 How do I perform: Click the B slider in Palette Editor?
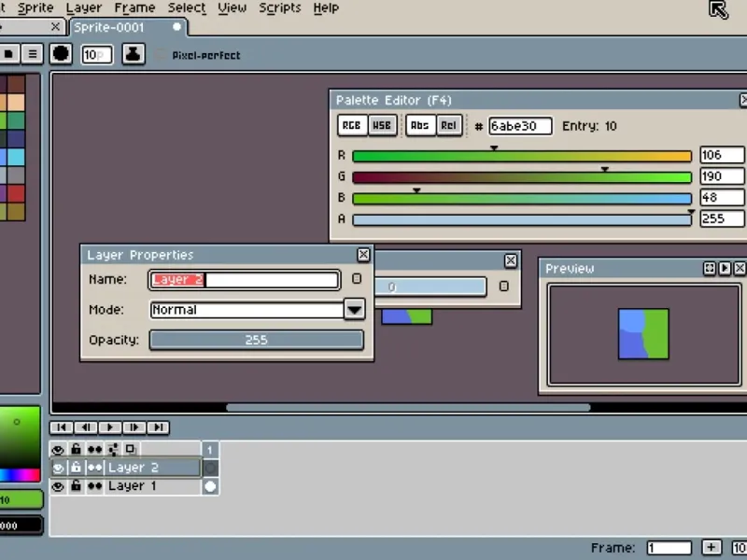522,198
